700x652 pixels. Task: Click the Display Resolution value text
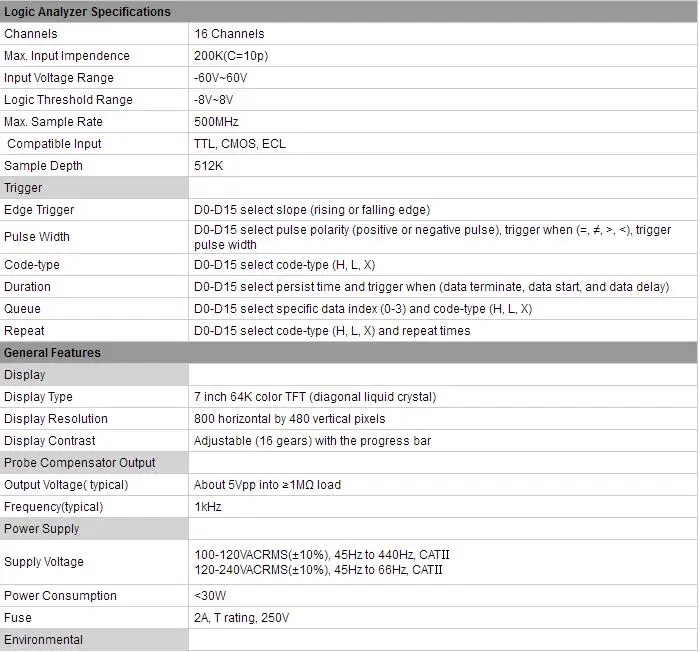(x=289, y=419)
